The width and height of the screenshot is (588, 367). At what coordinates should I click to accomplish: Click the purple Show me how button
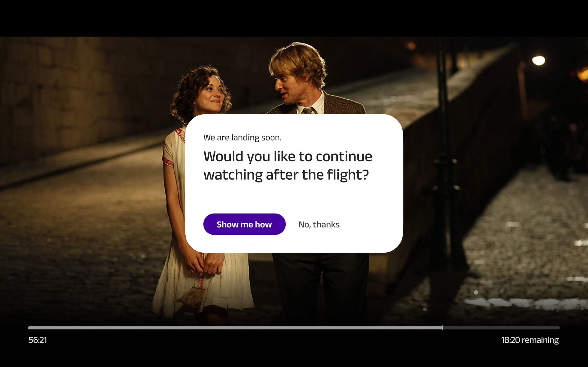pyautogui.click(x=244, y=224)
